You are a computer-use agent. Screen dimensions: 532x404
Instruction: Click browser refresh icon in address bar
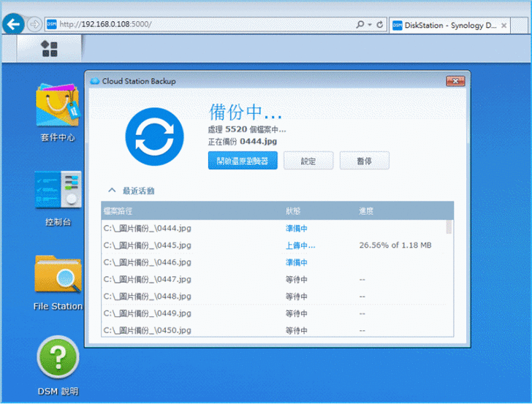point(380,24)
